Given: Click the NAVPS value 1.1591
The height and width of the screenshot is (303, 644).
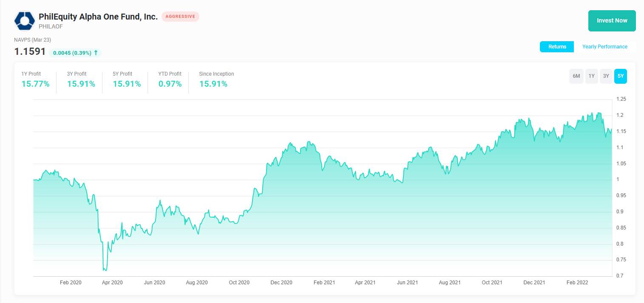Looking at the screenshot, I should 30,52.
